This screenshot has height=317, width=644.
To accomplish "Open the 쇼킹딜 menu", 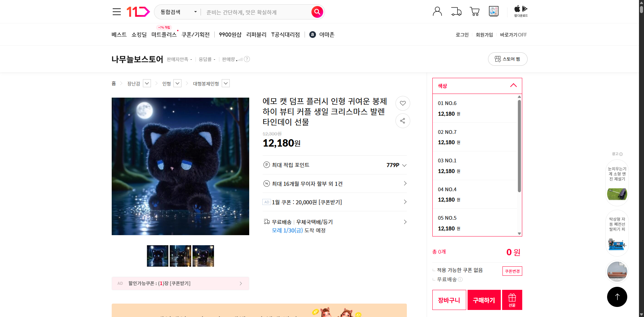I will (139, 34).
